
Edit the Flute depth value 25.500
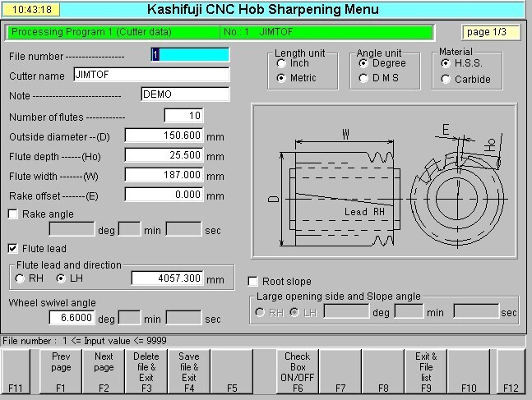pyautogui.click(x=164, y=155)
